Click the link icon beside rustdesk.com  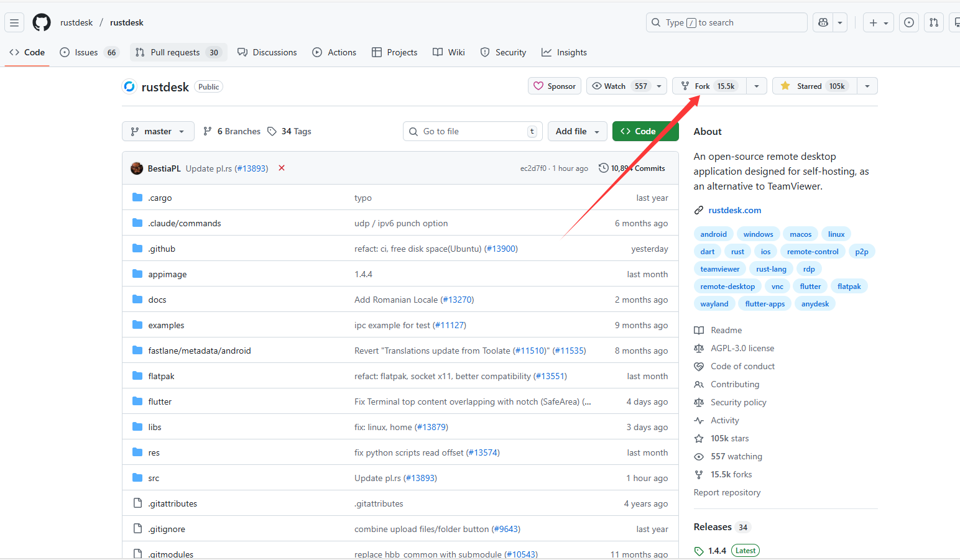pos(699,210)
